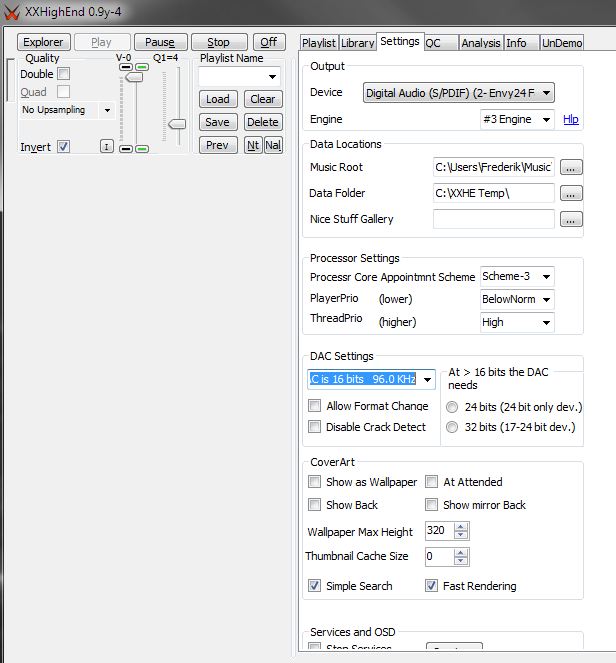
Task: Open the No Upsampling dropdown
Action: (x=107, y=110)
